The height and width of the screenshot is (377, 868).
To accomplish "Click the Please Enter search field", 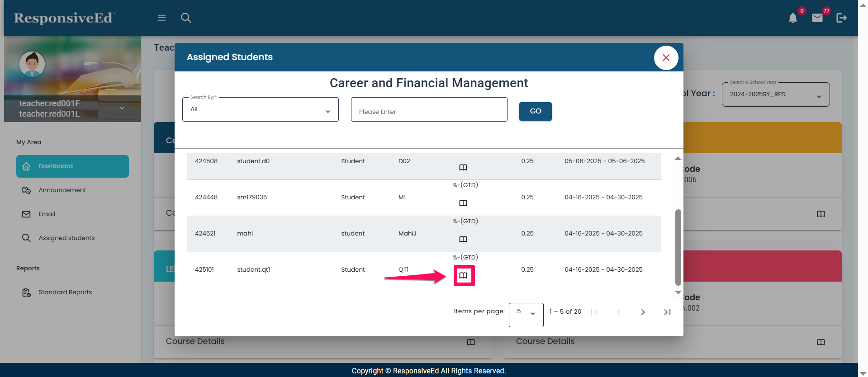I will (x=429, y=110).
